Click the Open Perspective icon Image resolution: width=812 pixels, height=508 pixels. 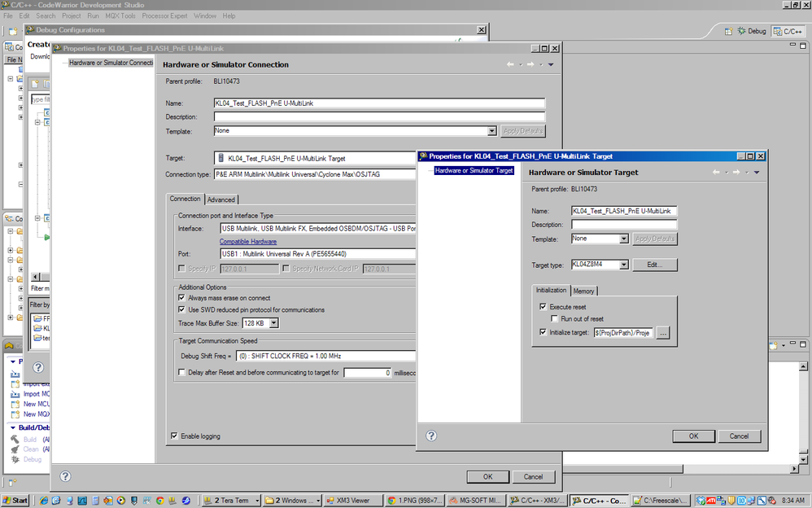pyautogui.click(x=728, y=31)
